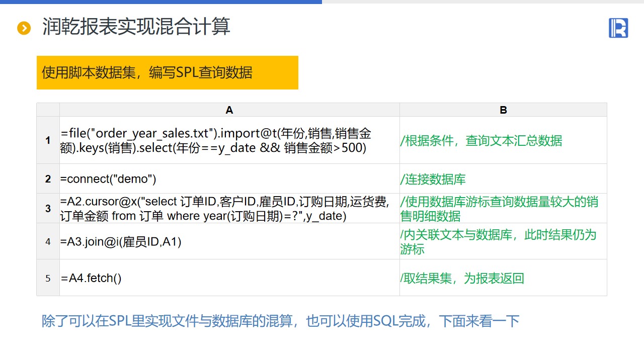Select column header B
Image resolution: width=644 pixels, height=362 pixels.
(503, 110)
